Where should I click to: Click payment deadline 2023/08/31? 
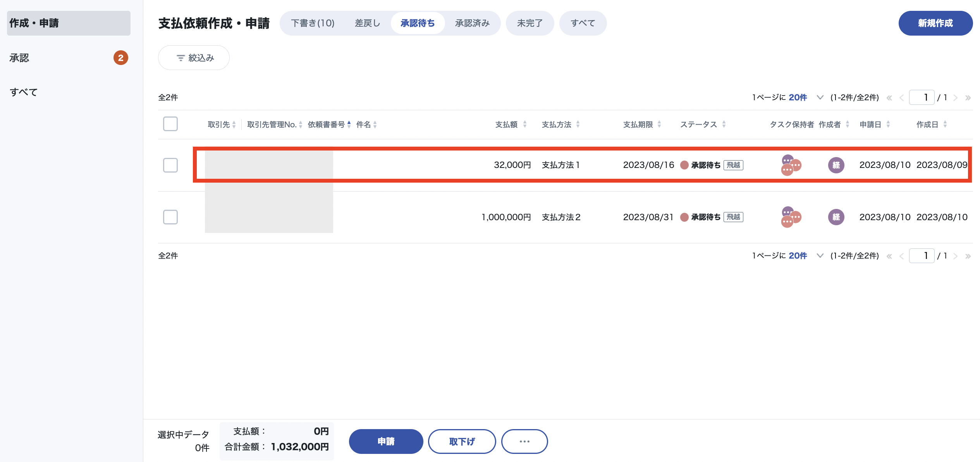[649, 217]
